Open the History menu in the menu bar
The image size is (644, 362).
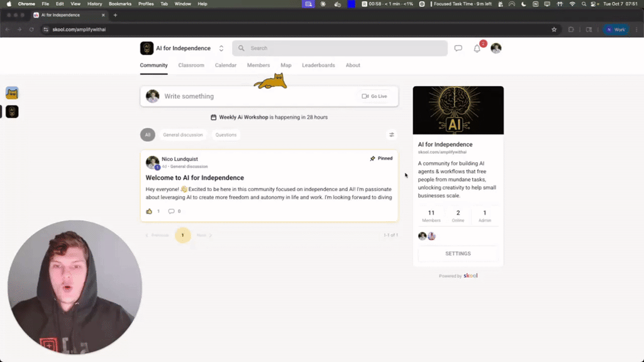click(x=94, y=4)
